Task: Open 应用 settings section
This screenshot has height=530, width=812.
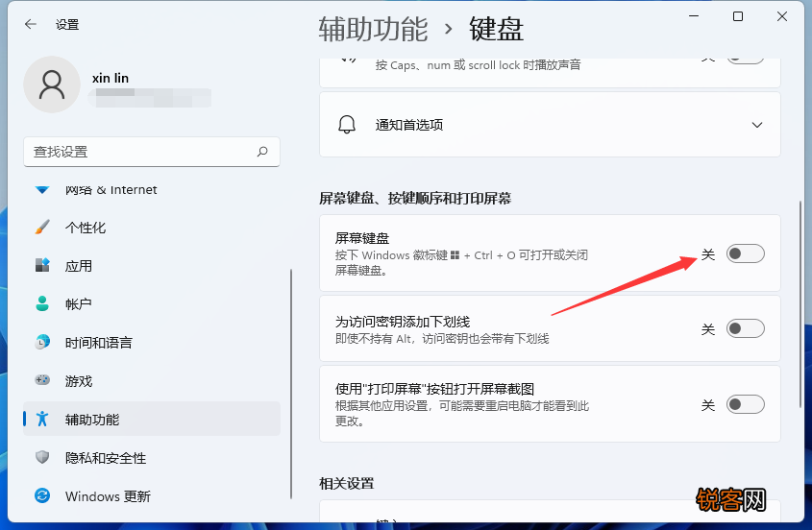Action: point(152,266)
